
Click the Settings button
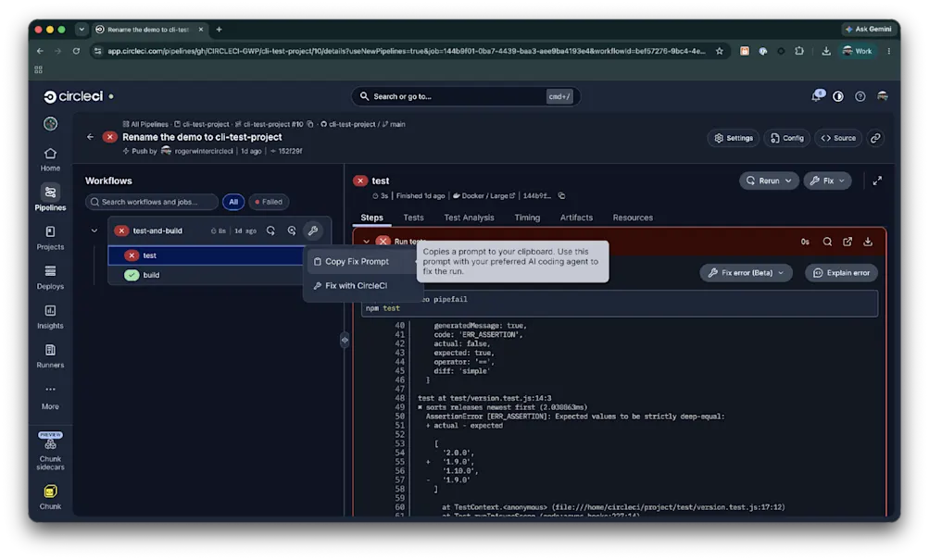pyautogui.click(x=734, y=138)
